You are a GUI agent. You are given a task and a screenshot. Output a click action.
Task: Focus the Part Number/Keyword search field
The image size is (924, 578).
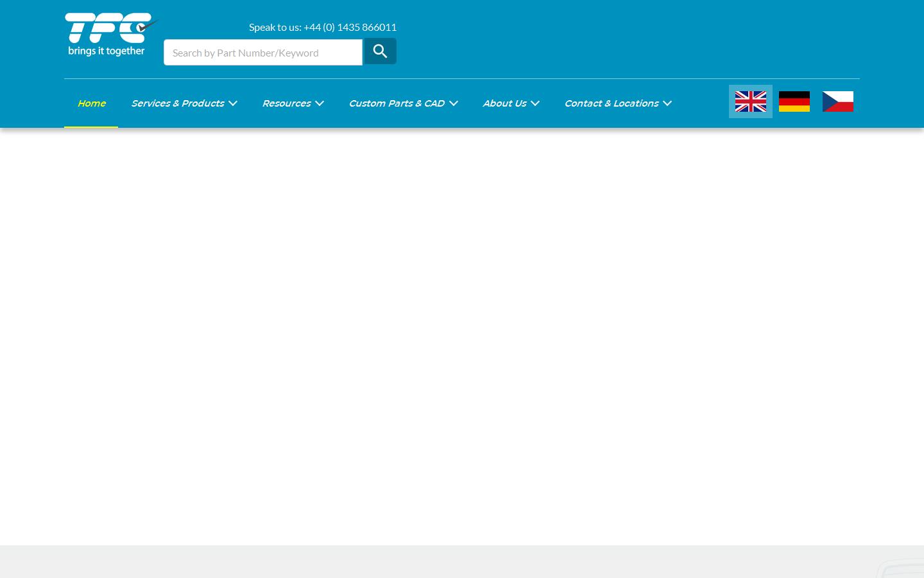pos(262,53)
